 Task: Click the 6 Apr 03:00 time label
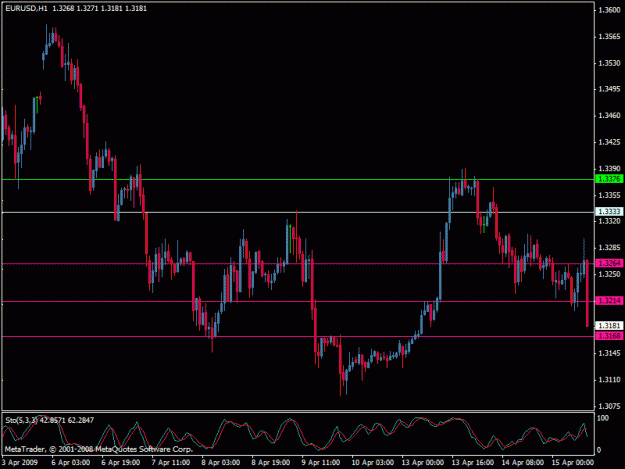pos(71,462)
